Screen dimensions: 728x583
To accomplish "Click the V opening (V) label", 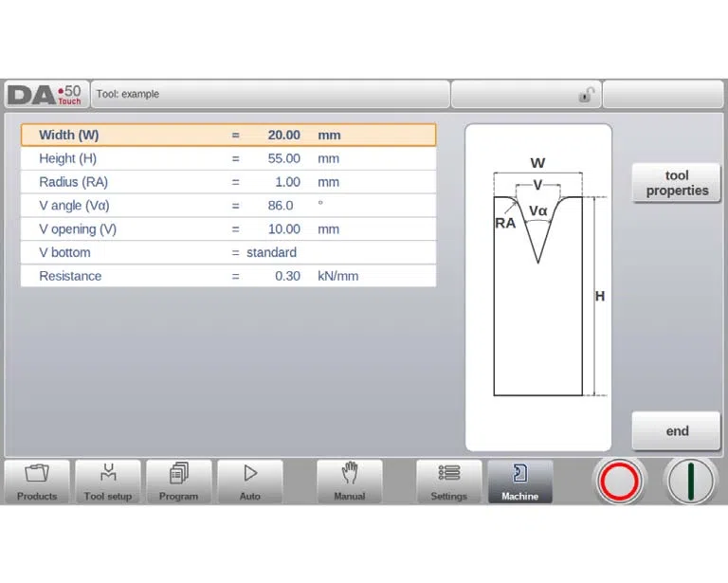I will [x=78, y=228].
